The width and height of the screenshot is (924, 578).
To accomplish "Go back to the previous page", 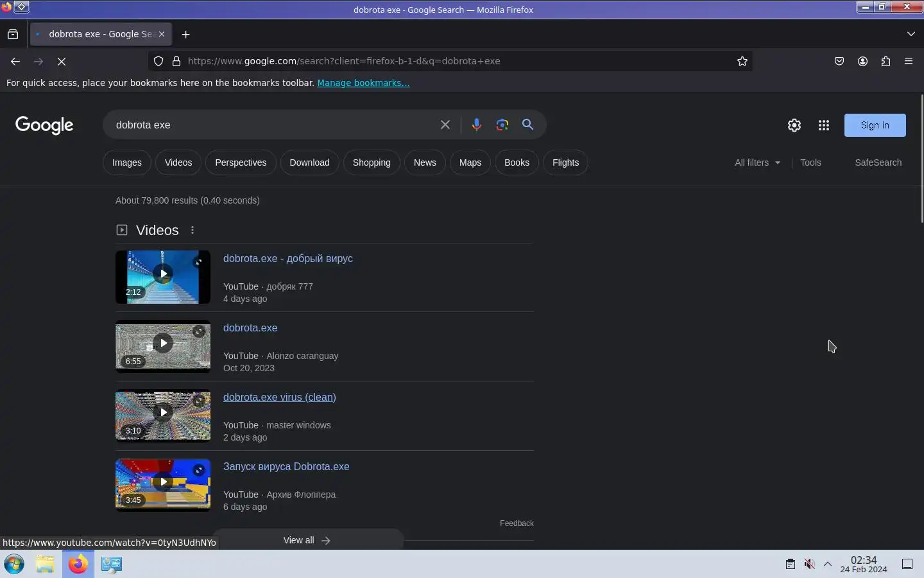I will [x=15, y=61].
